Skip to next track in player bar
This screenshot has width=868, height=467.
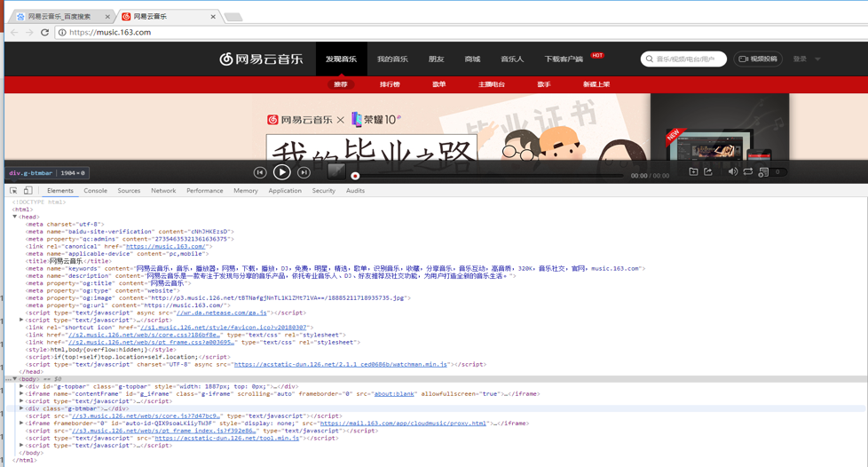(x=304, y=173)
